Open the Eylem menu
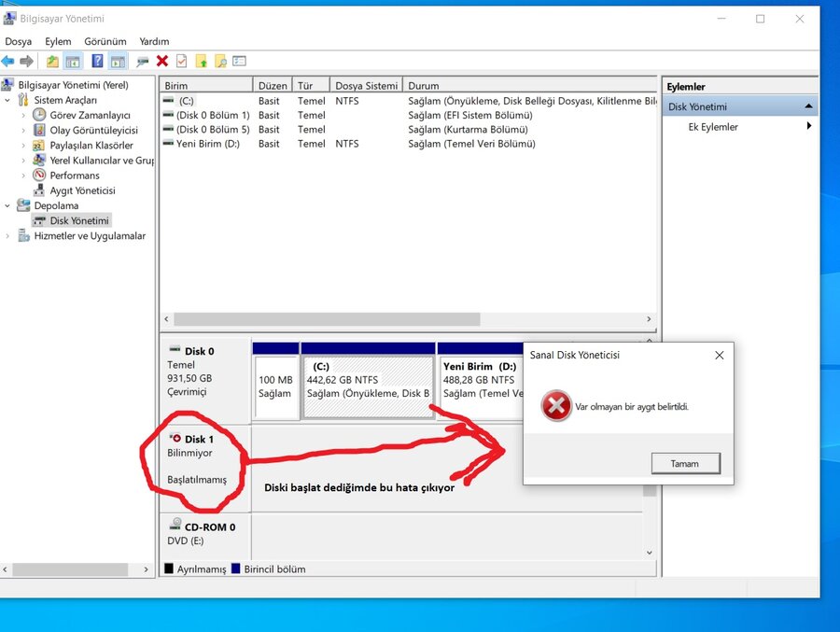 [58, 41]
